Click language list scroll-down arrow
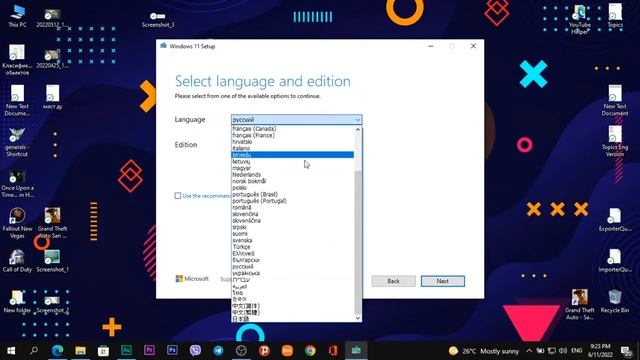 tap(358, 318)
